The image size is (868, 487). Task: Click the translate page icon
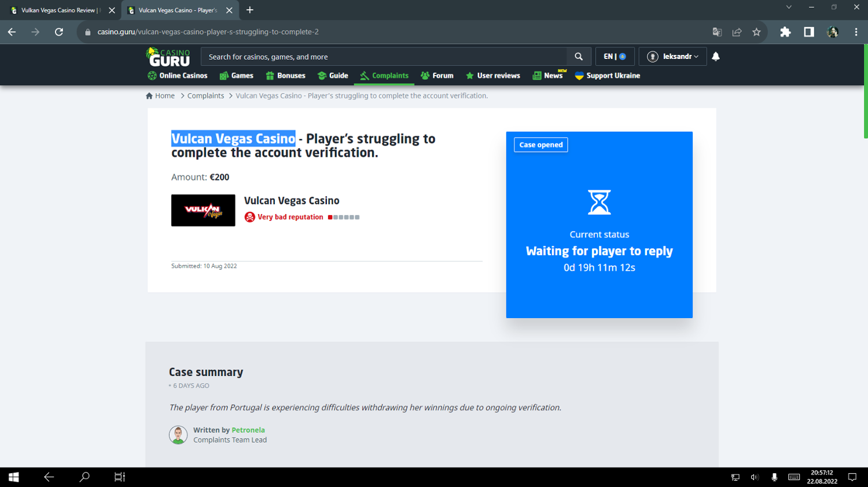(x=717, y=32)
